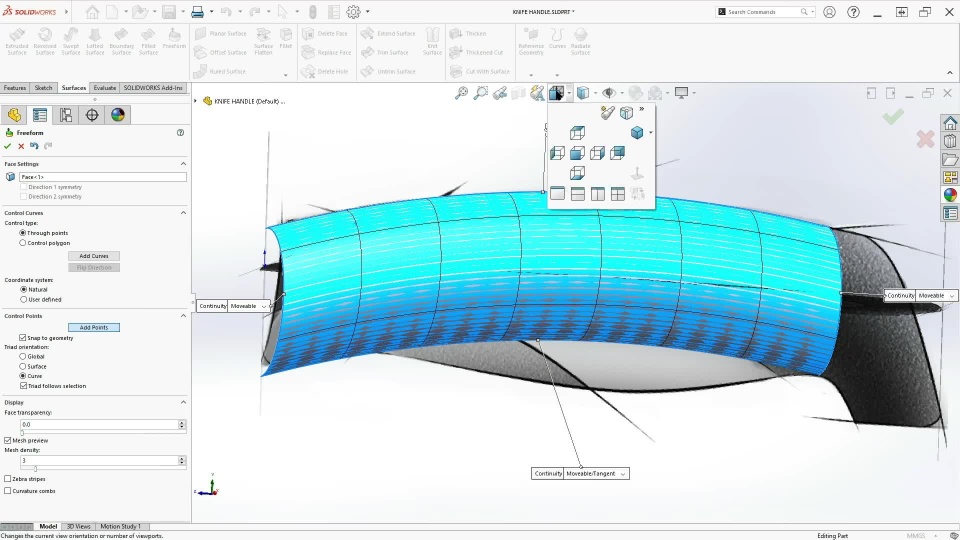Viewport: 960px width, 540px height.
Task: Switch to the Sketch tab
Action: tap(43, 88)
